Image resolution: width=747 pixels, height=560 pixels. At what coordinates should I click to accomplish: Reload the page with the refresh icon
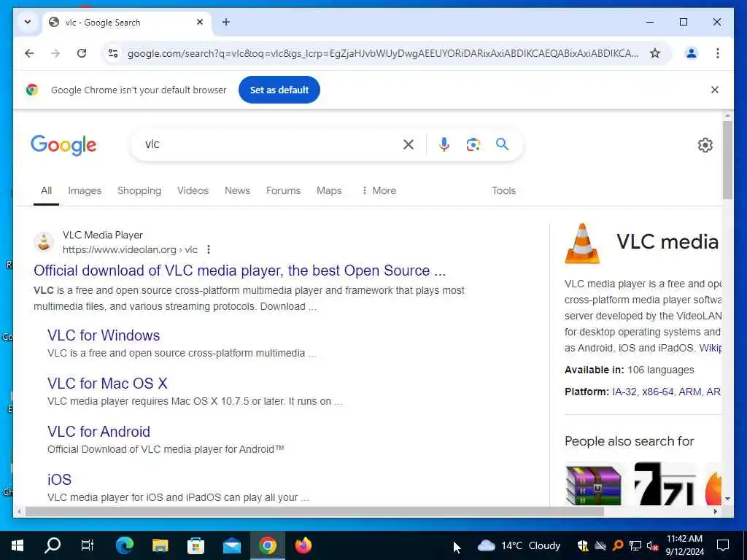[82, 53]
